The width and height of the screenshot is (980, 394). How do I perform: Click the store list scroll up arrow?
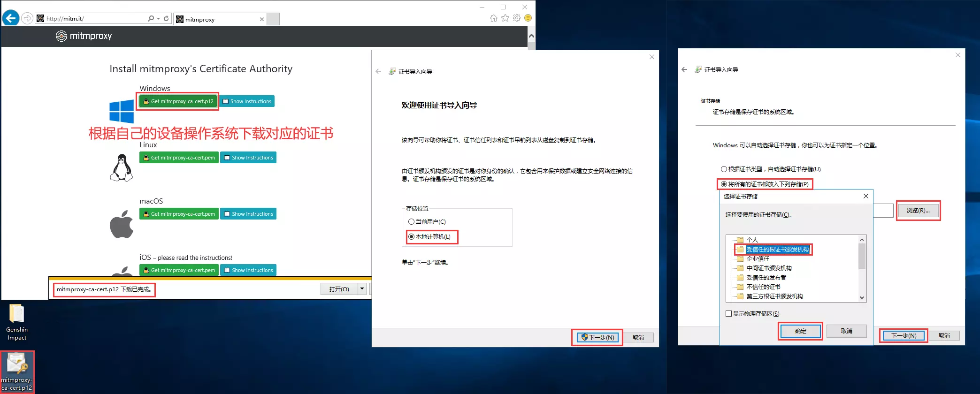(x=862, y=240)
